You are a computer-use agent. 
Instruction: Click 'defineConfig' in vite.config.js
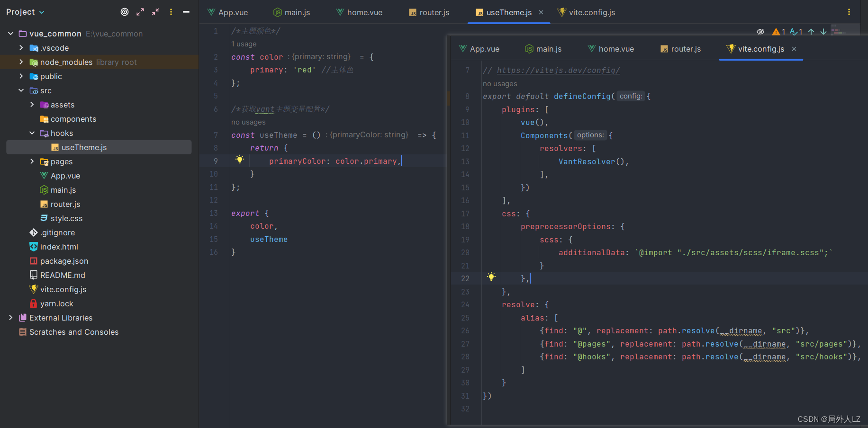582,96
